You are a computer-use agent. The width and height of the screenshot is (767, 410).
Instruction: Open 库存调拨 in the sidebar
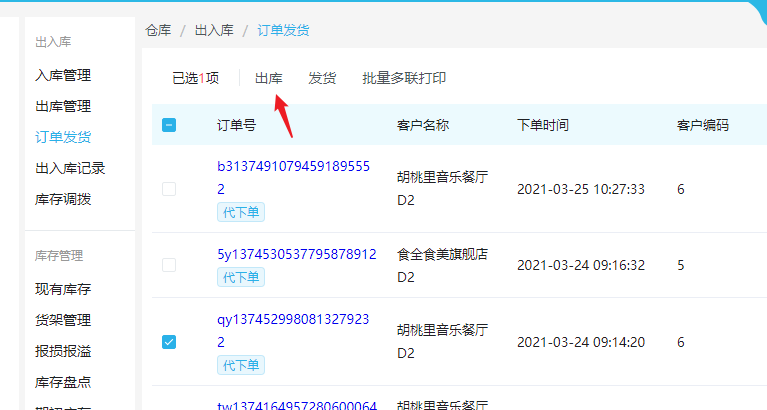(x=63, y=199)
